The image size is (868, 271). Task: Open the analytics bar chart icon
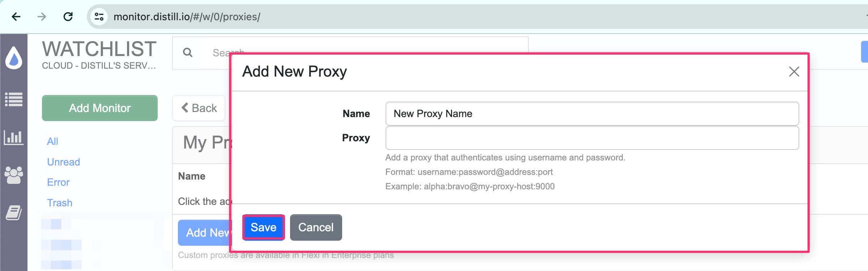[x=14, y=137]
